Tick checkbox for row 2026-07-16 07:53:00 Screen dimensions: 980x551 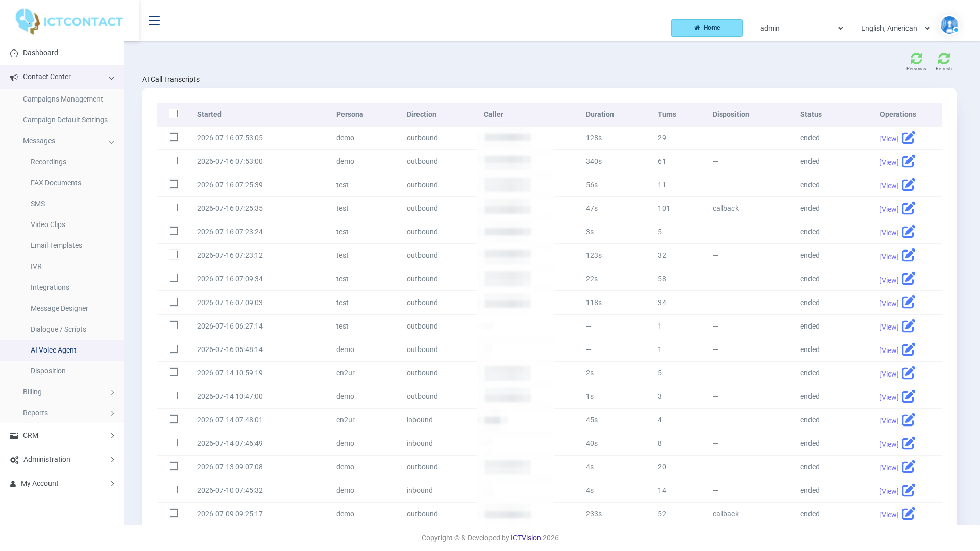pos(174,161)
